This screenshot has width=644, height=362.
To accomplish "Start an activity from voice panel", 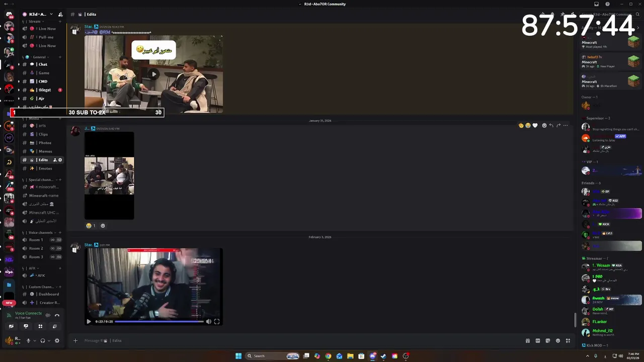I will pyautogui.click(x=40, y=326).
